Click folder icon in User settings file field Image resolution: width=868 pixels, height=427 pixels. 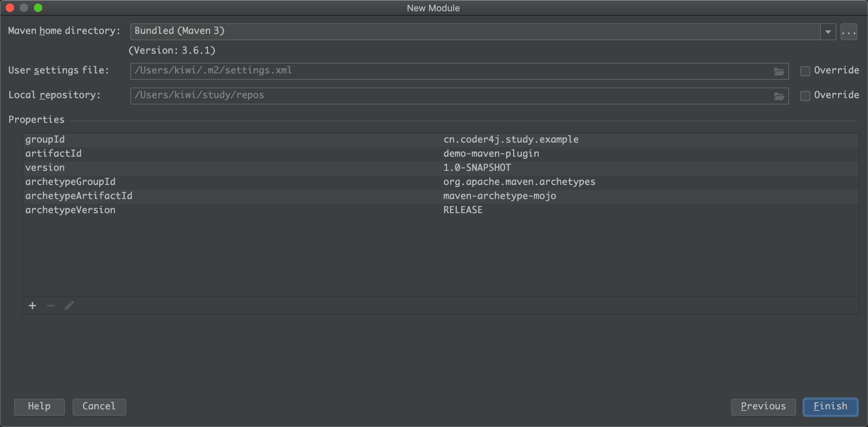(x=779, y=72)
